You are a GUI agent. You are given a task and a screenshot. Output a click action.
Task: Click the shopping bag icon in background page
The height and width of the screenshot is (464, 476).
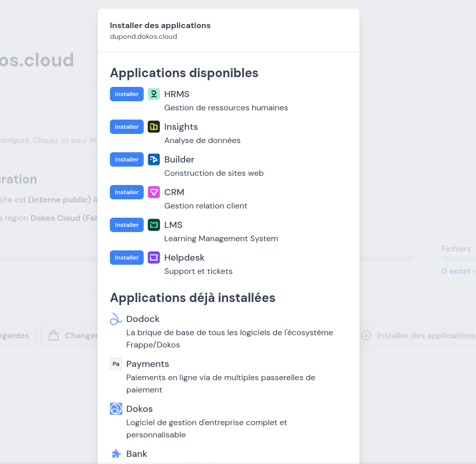pos(54,335)
